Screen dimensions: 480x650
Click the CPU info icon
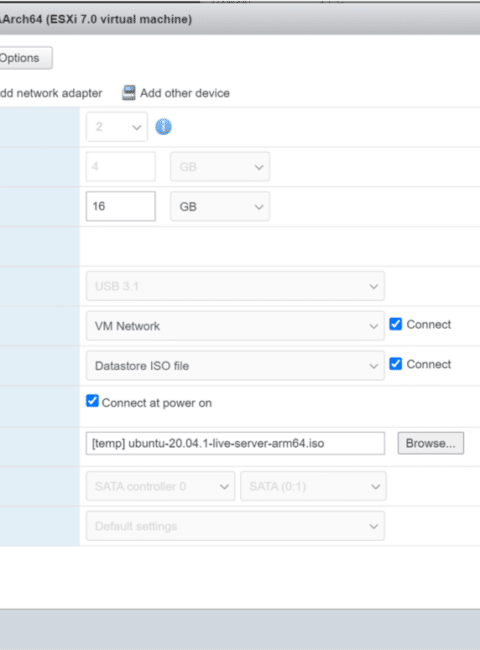(163, 127)
